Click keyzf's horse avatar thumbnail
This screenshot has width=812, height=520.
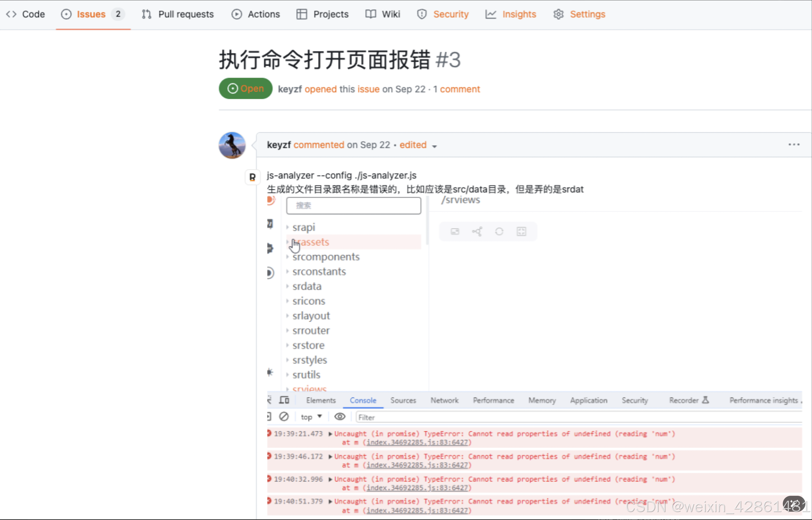(232, 146)
